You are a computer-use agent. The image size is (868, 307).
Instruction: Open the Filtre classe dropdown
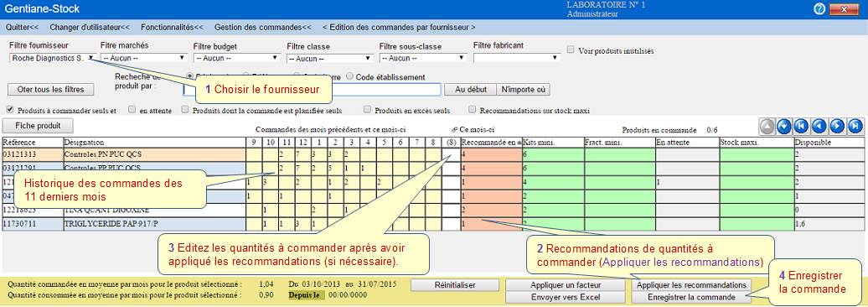[330, 58]
